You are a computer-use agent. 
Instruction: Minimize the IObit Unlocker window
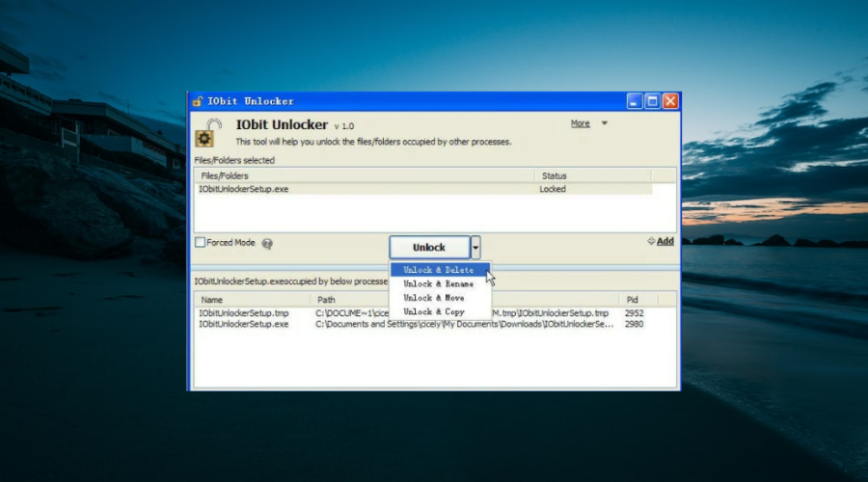635,101
